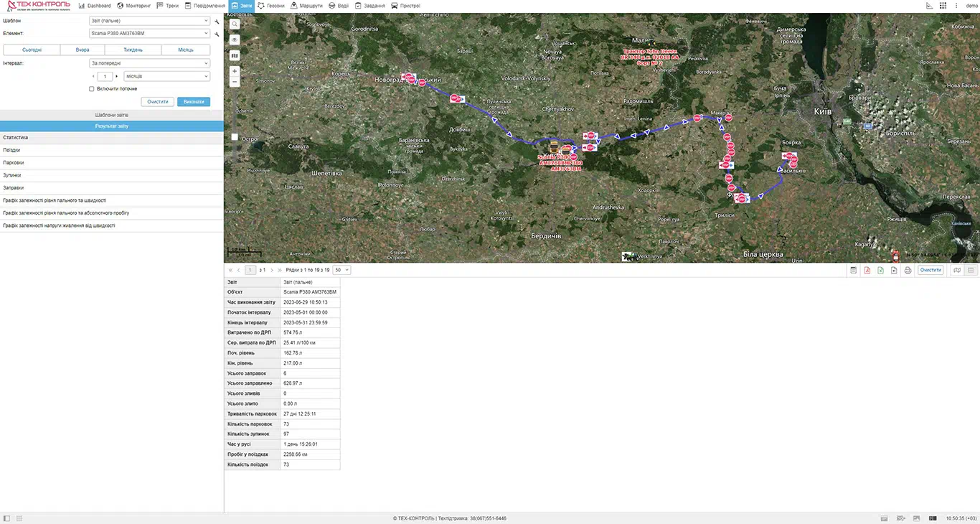Image resolution: width=980 pixels, height=524 pixels.
Task: Click the interval count input field
Action: tap(105, 76)
